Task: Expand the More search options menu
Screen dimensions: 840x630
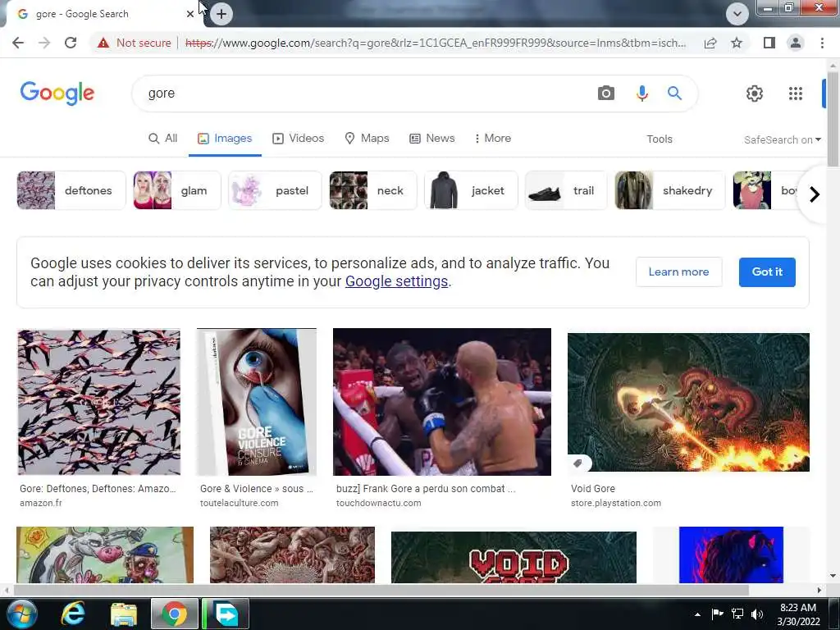Action: click(493, 138)
